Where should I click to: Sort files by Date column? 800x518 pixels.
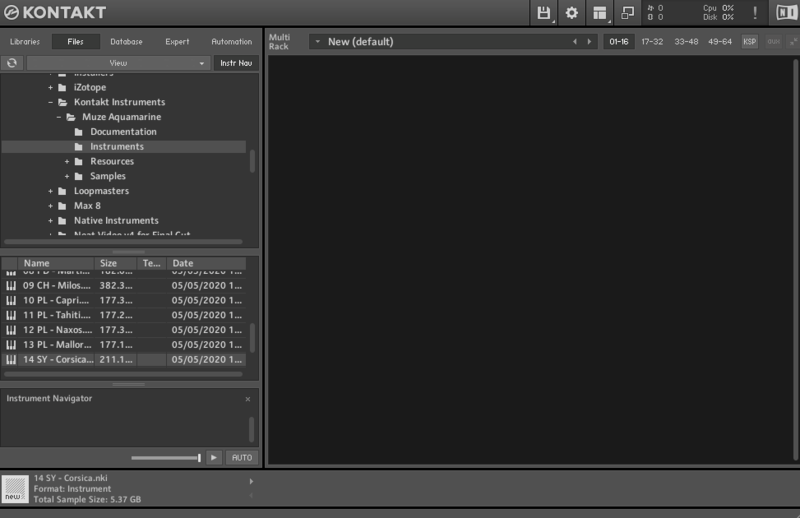[207, 263]
